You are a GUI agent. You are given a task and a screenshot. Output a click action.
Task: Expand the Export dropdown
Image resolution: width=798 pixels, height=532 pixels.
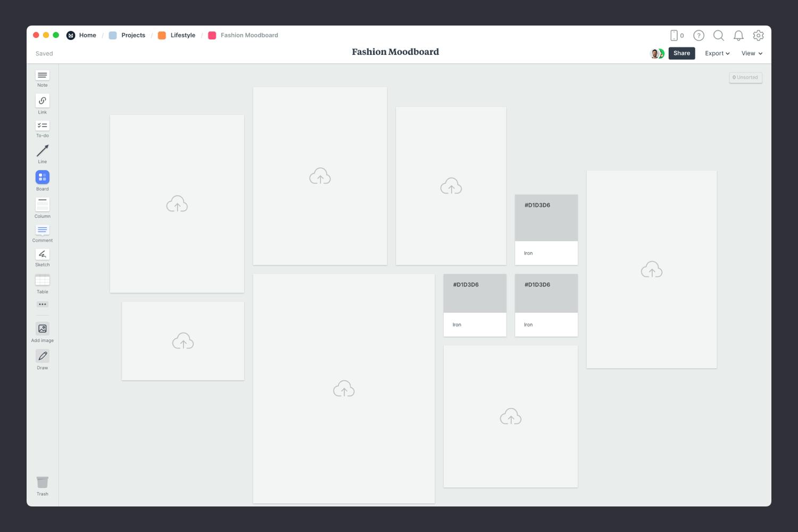[x=717, y=53]
